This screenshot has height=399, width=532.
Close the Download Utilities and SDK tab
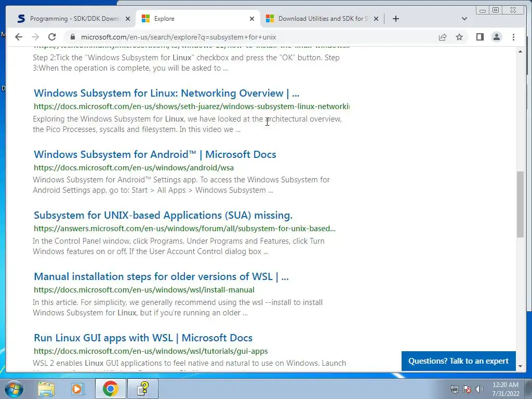coord(376,19)
